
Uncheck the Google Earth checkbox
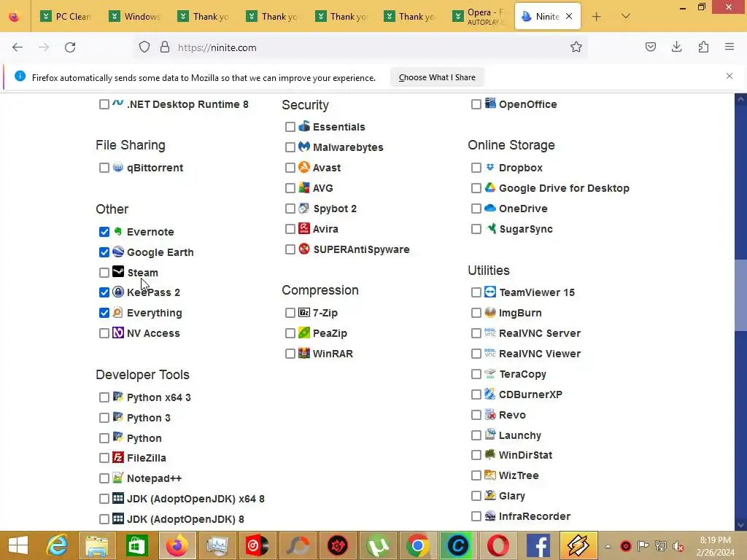(x=104, y=252)
